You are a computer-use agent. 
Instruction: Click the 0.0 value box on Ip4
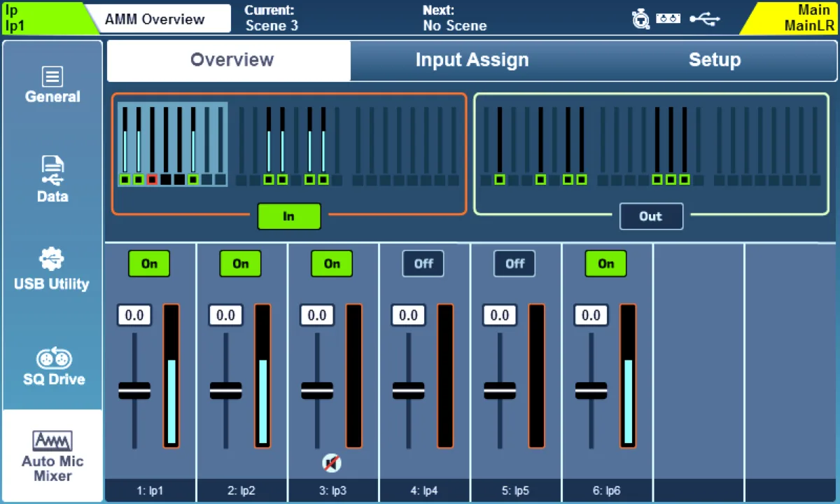click(409, 315)
